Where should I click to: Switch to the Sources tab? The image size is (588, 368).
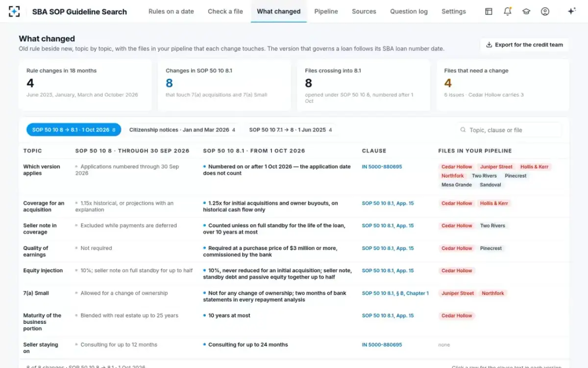[364, 11]
